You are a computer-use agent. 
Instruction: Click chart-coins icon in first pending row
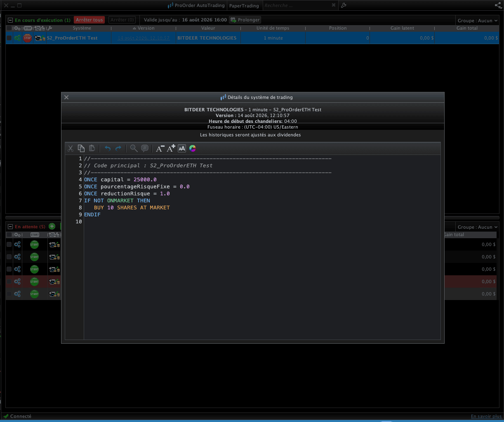pyautogui.click(x=54, y=244)
